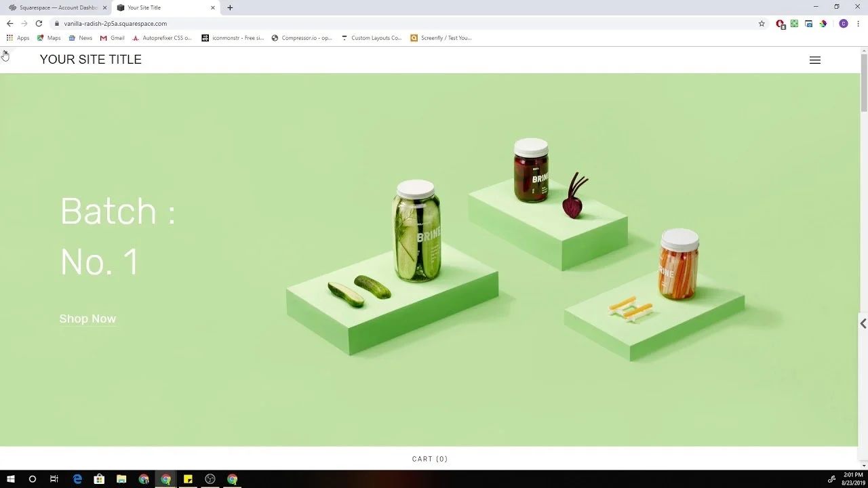The image size is (868, 488).
Task: Open the CART (0) link
Action: tap(430, 459)
